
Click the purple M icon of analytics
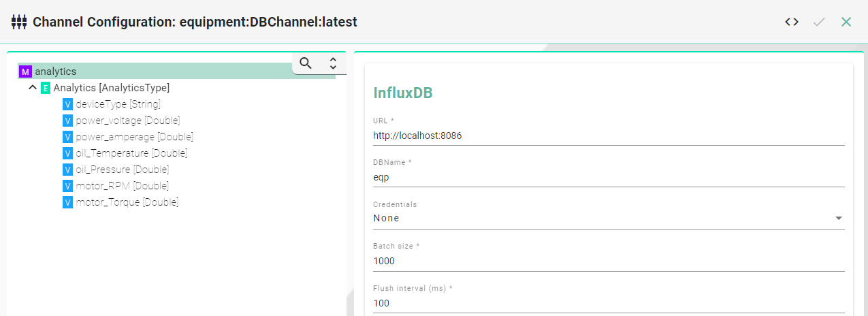26,72
